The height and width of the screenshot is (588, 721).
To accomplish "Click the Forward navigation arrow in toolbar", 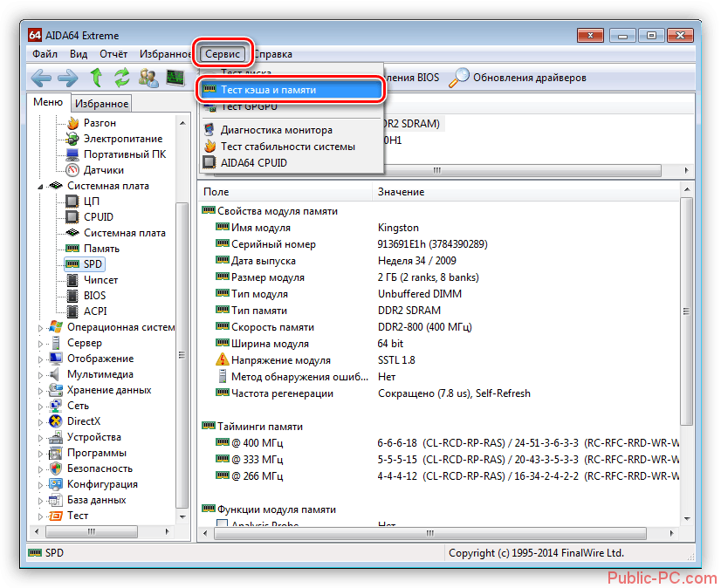I will pyautogui.click(x=67, y=78).
